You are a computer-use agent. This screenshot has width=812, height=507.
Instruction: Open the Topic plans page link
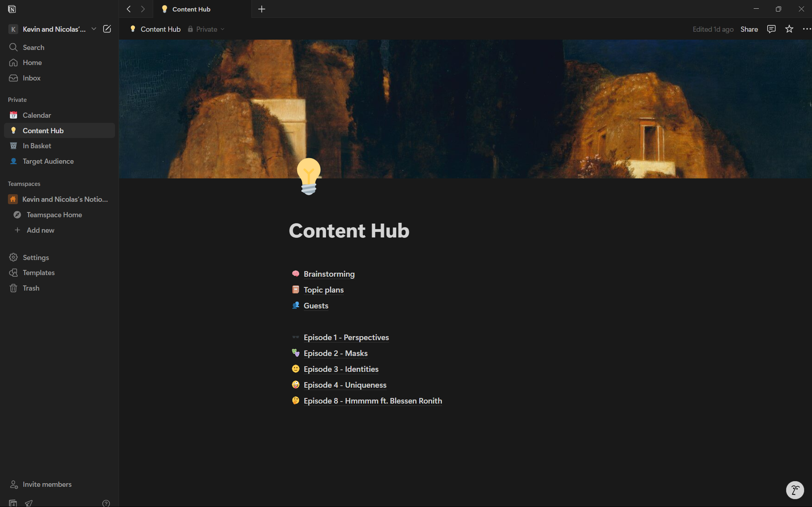tap(324, 290)
